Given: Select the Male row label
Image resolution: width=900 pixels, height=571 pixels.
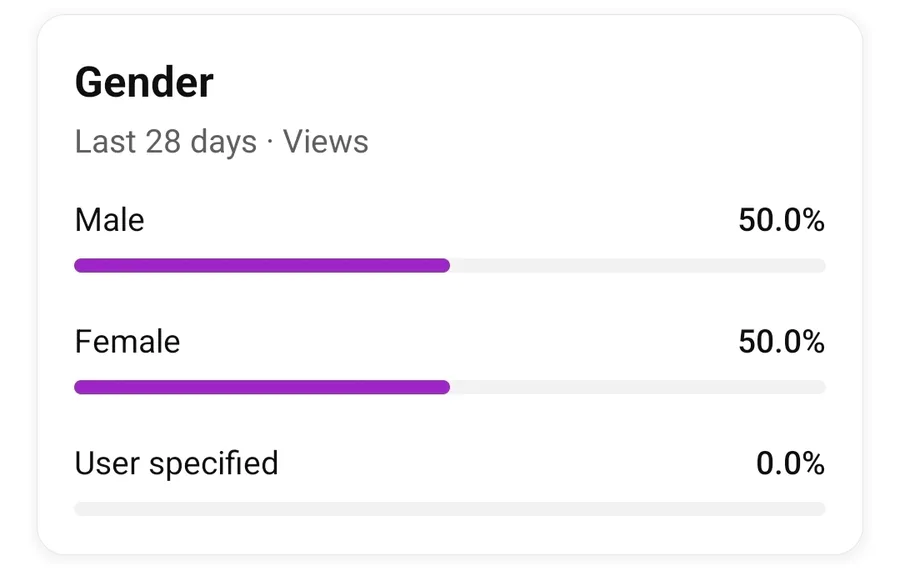Looking at the screenshot, I should [110, 220].
